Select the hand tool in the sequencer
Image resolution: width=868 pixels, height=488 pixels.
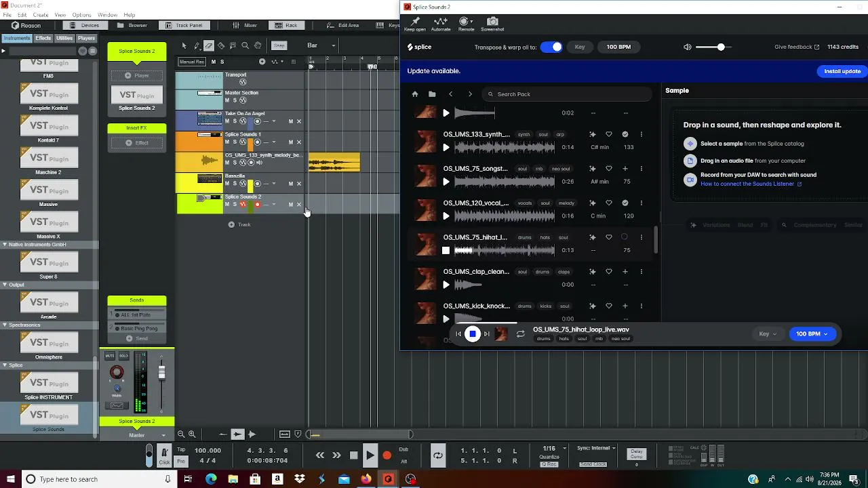pos(258,45)
